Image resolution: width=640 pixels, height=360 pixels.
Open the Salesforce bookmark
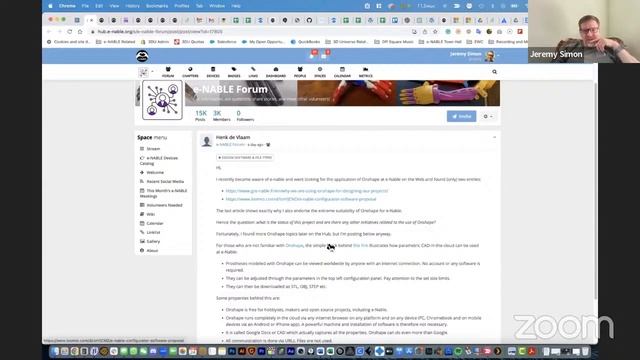(223, 42)
